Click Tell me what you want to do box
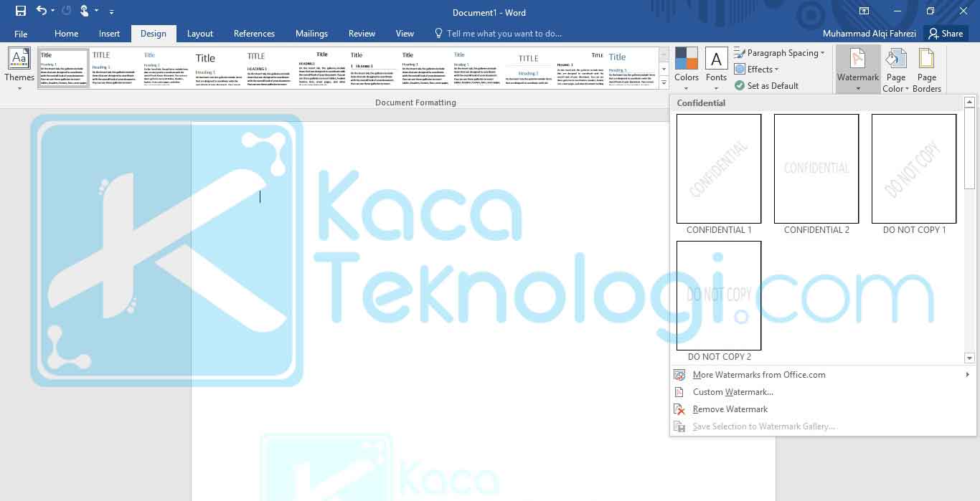Image resolution: width=980 pixels, height=501 pixels. point(498,34)
